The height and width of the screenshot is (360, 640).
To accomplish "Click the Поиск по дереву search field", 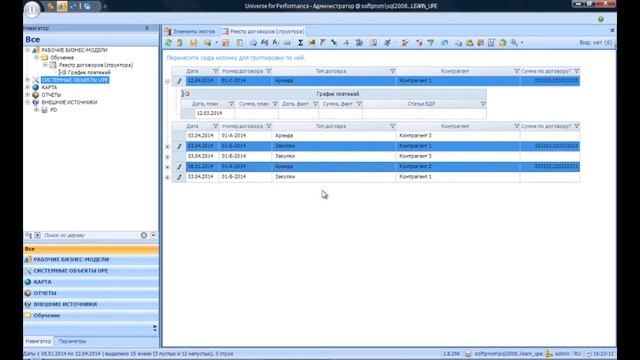I will tap(91, 236).
